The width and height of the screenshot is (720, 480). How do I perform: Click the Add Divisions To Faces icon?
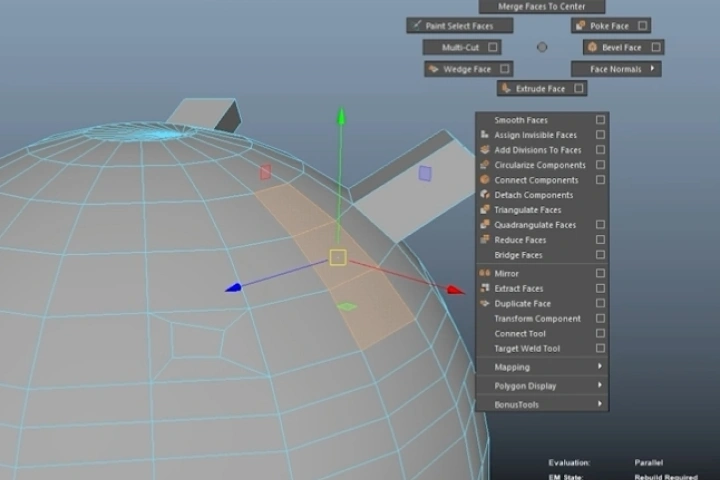click(x=484, y=150)
